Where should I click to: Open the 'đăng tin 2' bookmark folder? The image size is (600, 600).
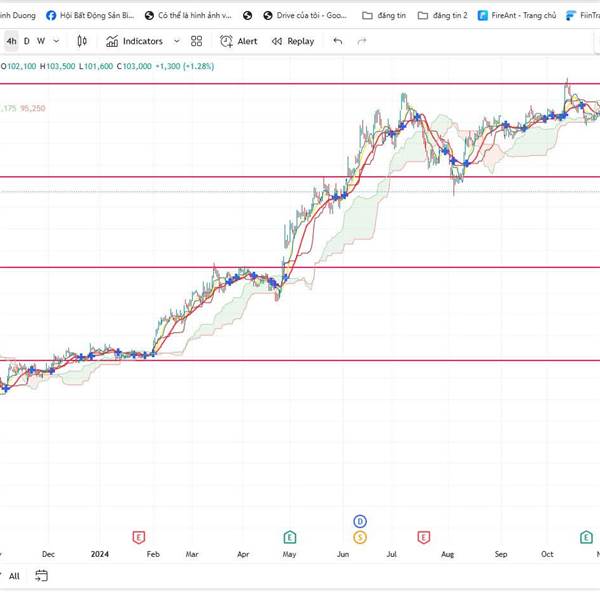point(443,15)
